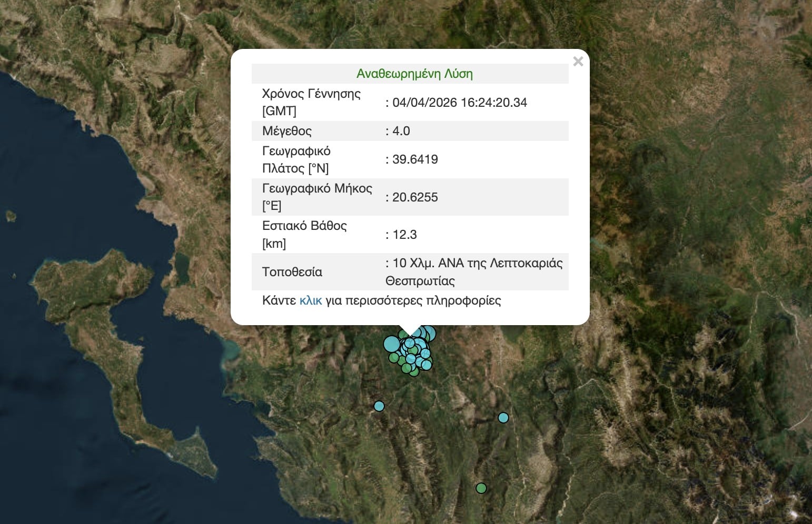Image resolution: width=812 pixels, height=524 pixels.
Task: Select the isolated cyan marker right of the cluster
Action: tap(503, 418)
